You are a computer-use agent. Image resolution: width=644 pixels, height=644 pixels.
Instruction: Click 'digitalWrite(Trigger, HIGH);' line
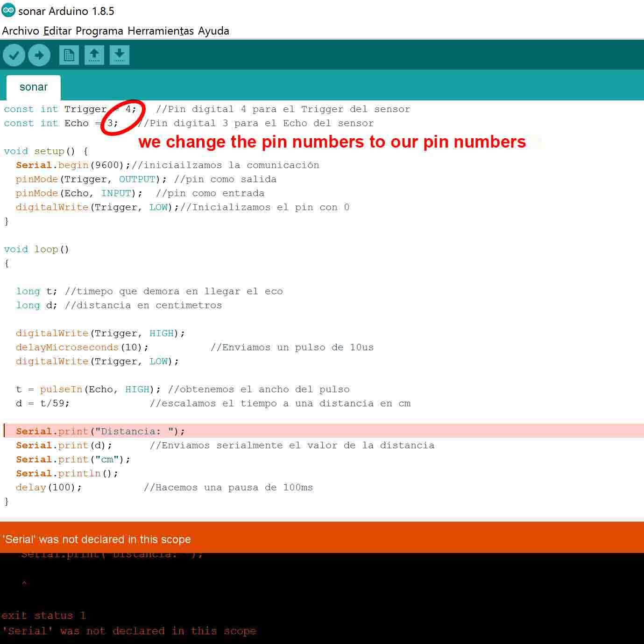(100, 333)
